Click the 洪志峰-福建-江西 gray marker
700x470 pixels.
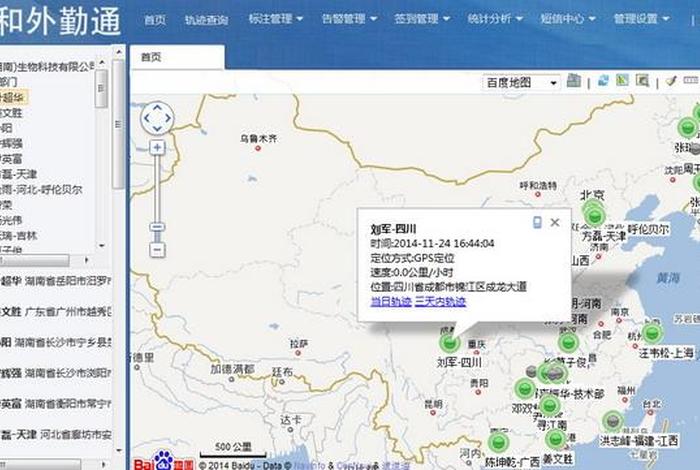coord(613,420)
